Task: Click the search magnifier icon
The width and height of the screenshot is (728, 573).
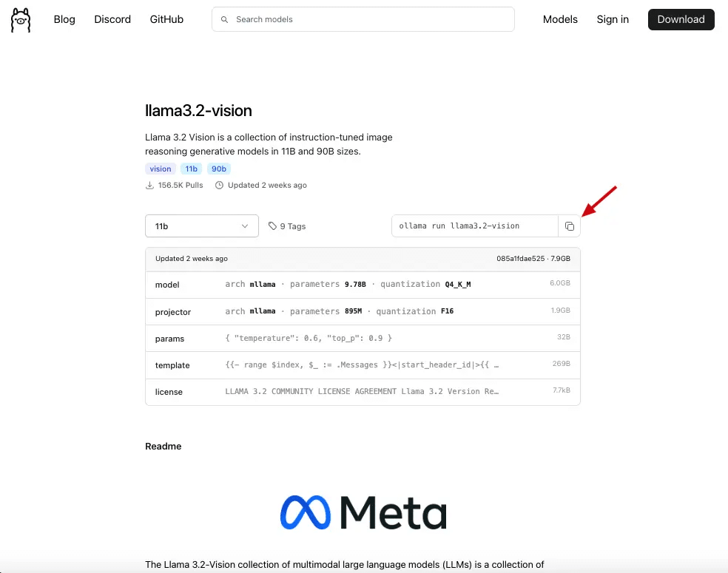Action: [x=224, y=19]
